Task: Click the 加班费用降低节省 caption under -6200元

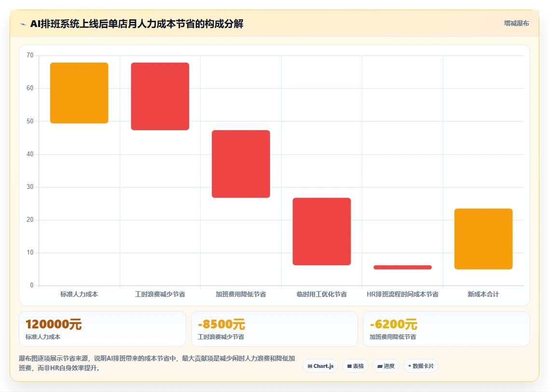Action: click(x=393, y=337)
